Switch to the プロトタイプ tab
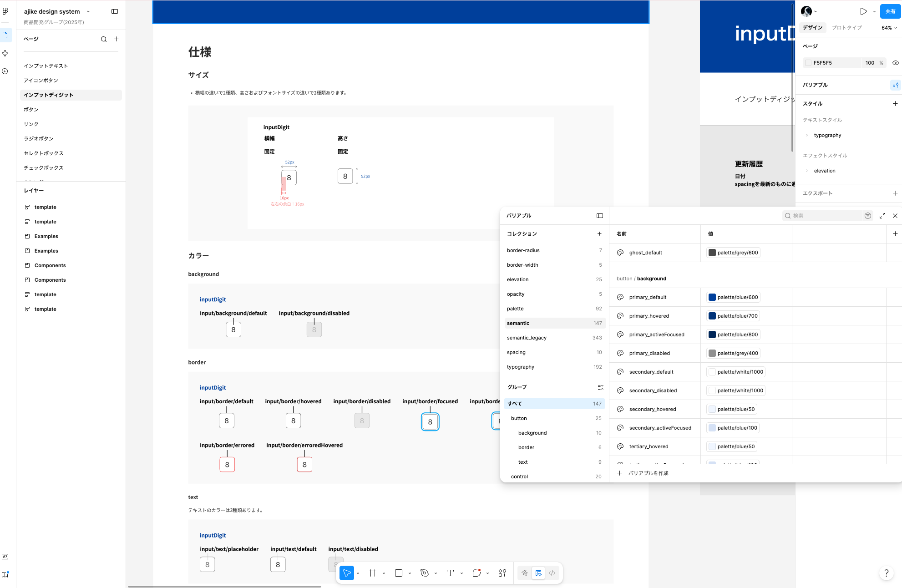The image size is (902, 588). click(x=846, y=28)
